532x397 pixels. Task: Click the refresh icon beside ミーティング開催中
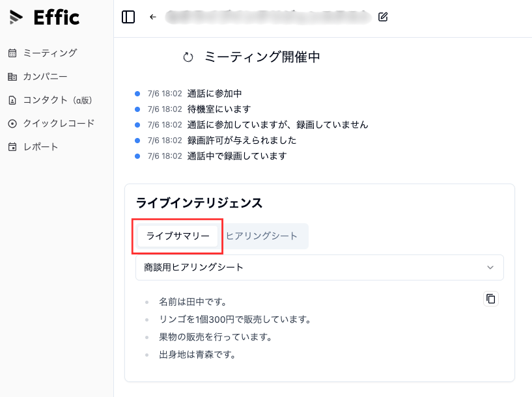[188, 57]
